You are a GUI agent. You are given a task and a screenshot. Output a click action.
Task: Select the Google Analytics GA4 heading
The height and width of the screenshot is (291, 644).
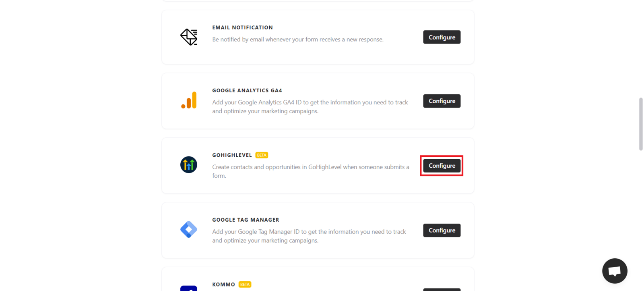coord(247,91)
